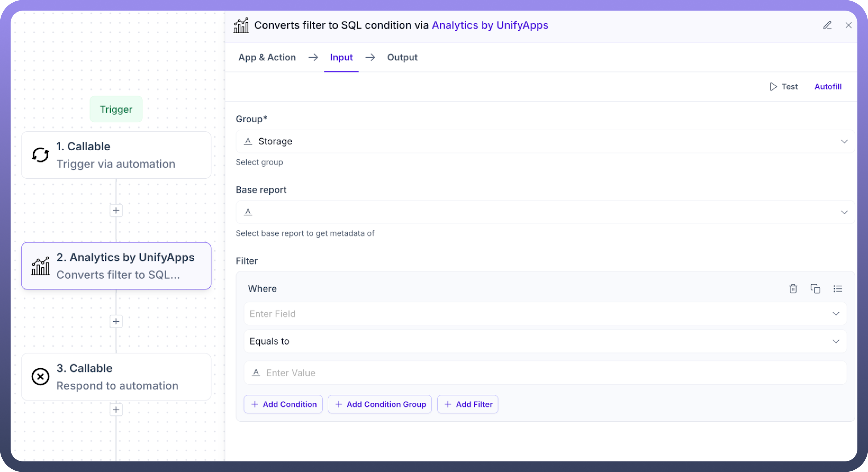The image size is (868, 472).
Task: Click plus icon below Analytics by UnifyApps step
Action: click(x=116, y=321)
